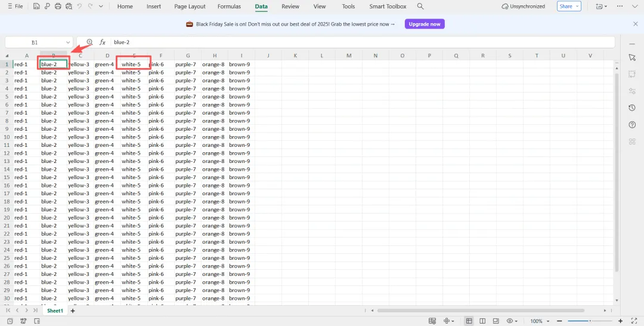Click the Undo arrow icon
Viewport: 644px width, 326px height.
pos(80,7)
